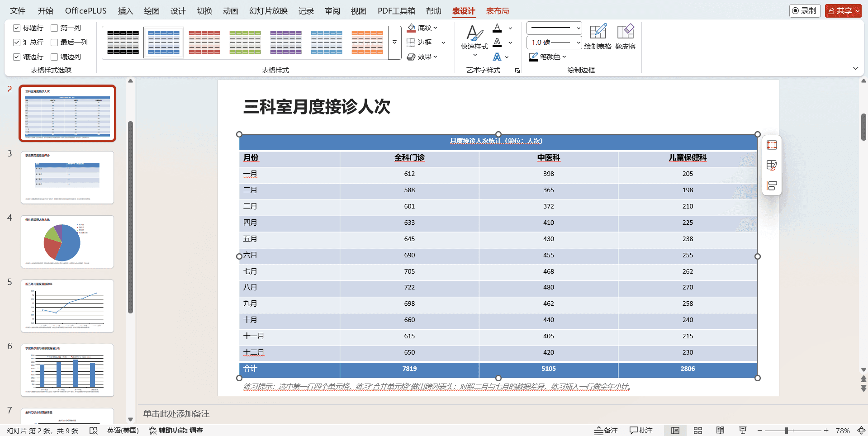
Task: Switch to the 幻灯片放映 tab
Action: click(268, 11)
